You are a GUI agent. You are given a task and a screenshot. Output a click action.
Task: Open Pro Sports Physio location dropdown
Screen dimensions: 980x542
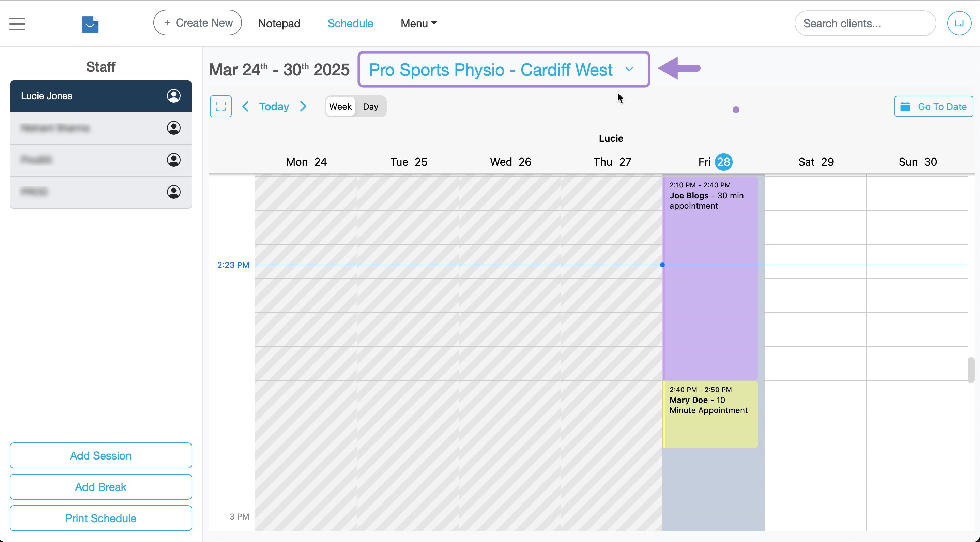click(x=503, y=70)
